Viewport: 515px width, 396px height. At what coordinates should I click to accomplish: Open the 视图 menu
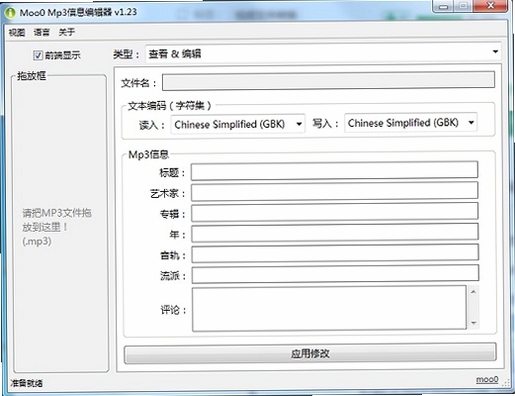point(17,32)
